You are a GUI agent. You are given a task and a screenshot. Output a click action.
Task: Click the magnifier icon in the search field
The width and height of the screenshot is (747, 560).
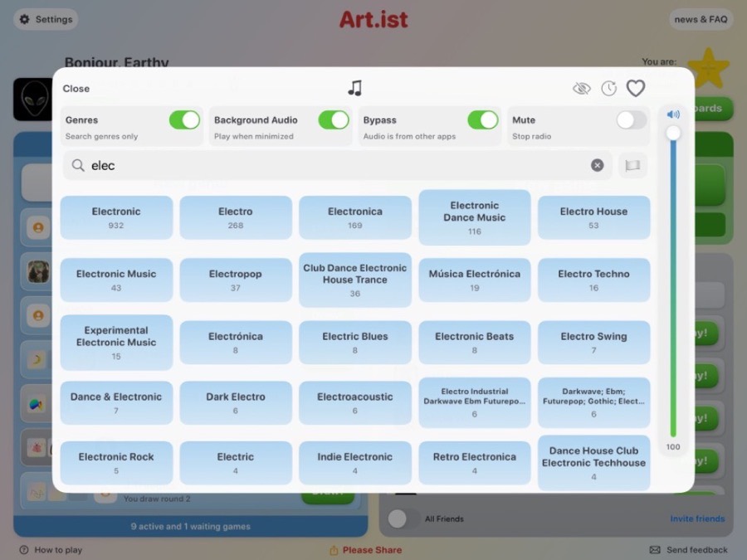point(78,165)
